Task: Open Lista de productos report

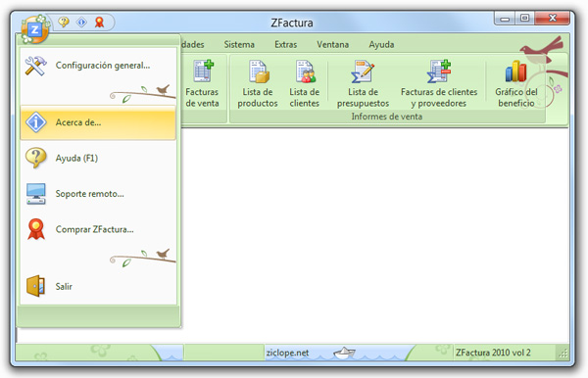Action: coord(258,84)
